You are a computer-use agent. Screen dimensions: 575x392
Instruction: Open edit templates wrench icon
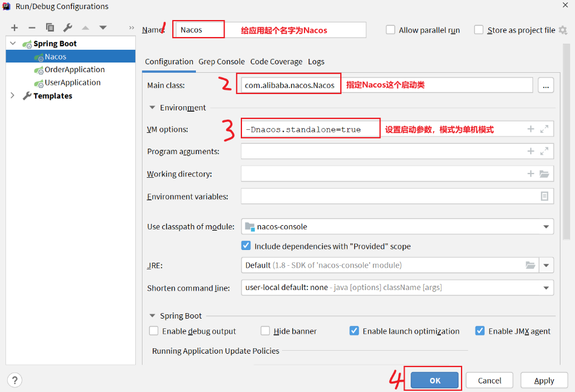67,27
